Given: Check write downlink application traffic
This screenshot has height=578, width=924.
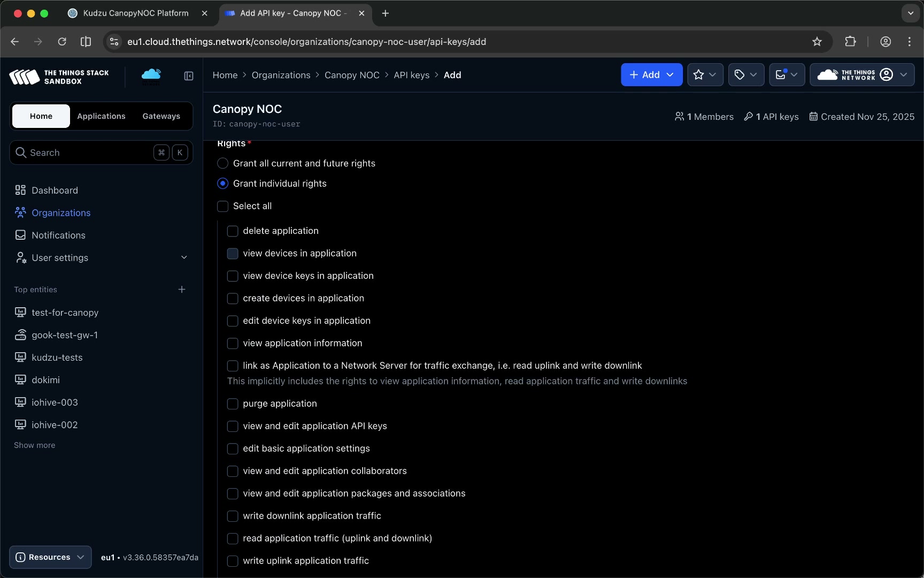Looking at the screenshot, I should click(233, 516).
